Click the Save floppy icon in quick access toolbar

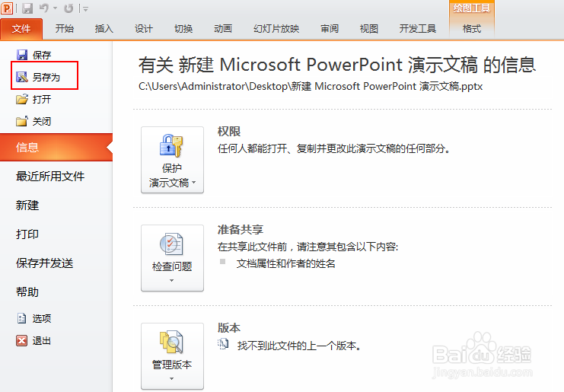click(x=27, y=8)
